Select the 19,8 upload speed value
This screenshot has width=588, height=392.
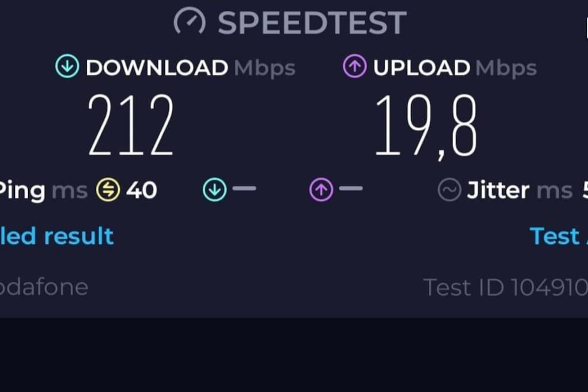(x=426, y=126)
